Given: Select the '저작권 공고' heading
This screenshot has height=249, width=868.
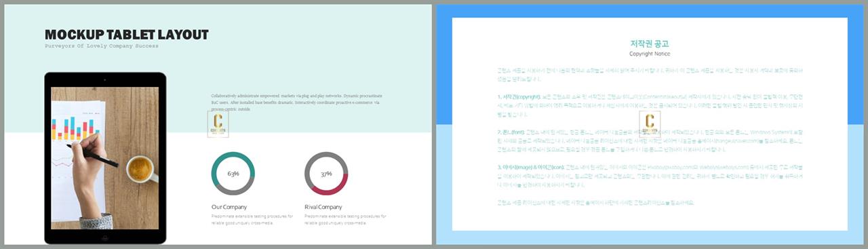Looking at the screenshot, I should click(650, 43).
